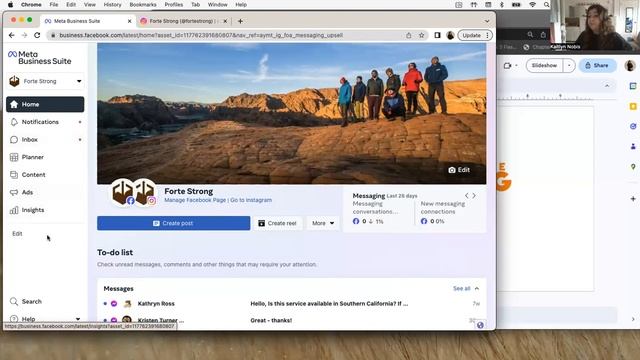Reload the page
This screenshot has height=360, width=640.
coord(37,36)
